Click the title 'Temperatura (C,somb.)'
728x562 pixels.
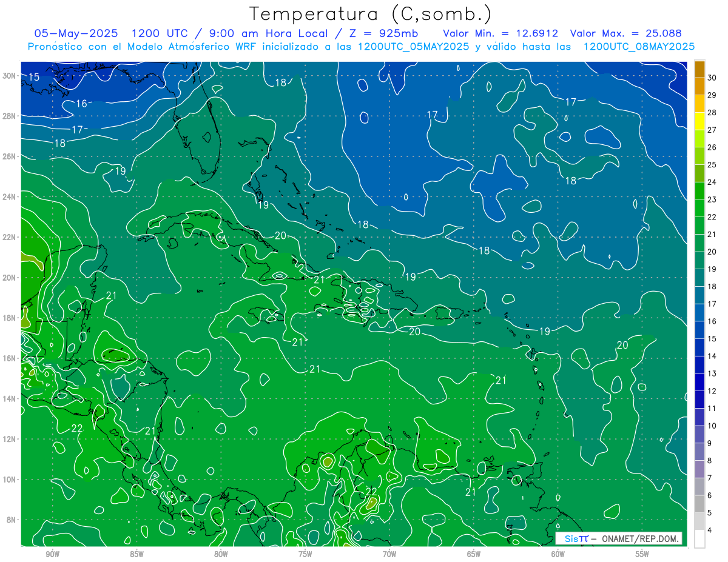point(371,14)
